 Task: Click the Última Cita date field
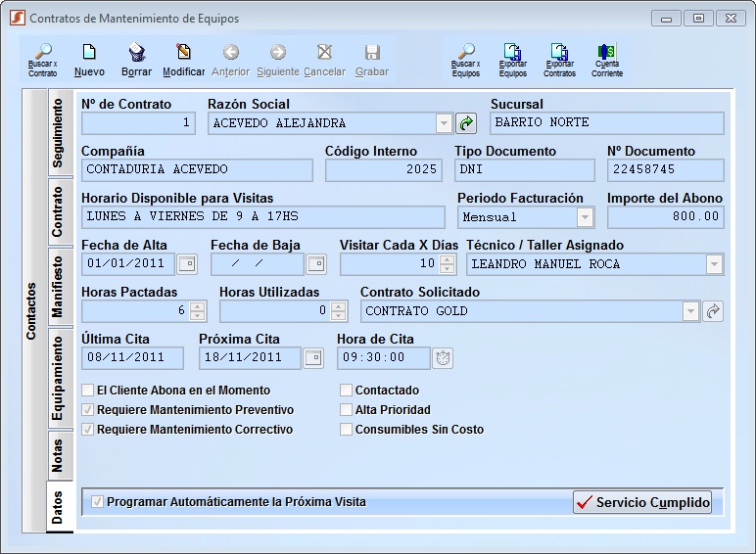[x=132, y=358]
